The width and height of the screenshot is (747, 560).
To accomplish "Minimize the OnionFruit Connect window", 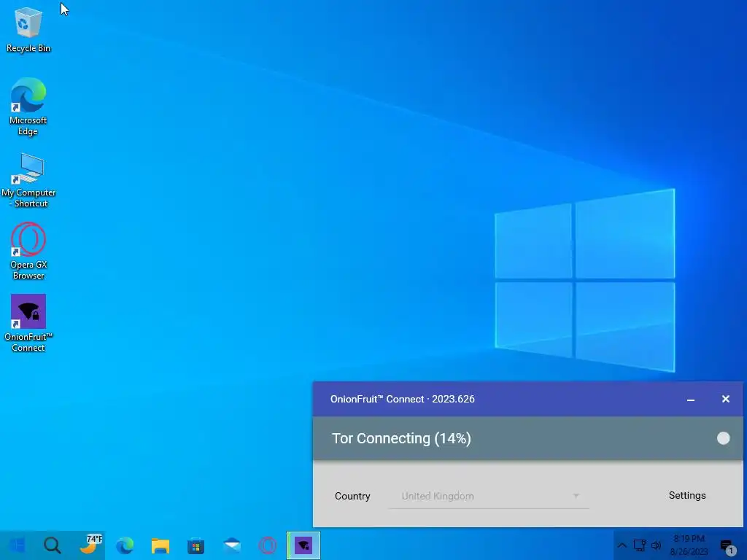I will click(x=690, y=399).
